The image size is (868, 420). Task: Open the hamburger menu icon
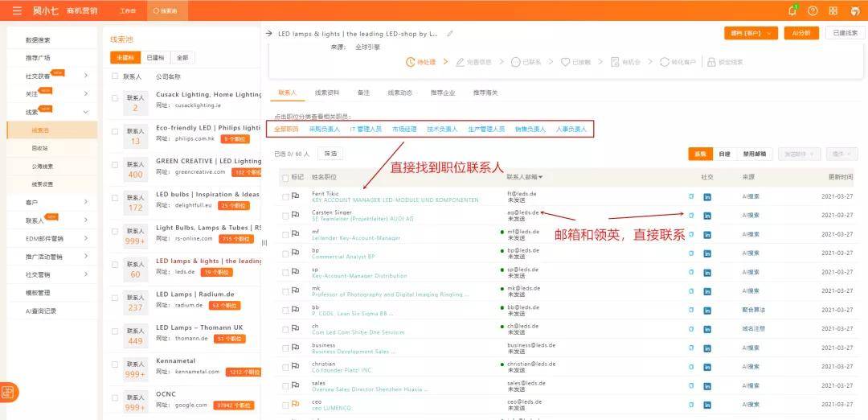coord(17,10)
